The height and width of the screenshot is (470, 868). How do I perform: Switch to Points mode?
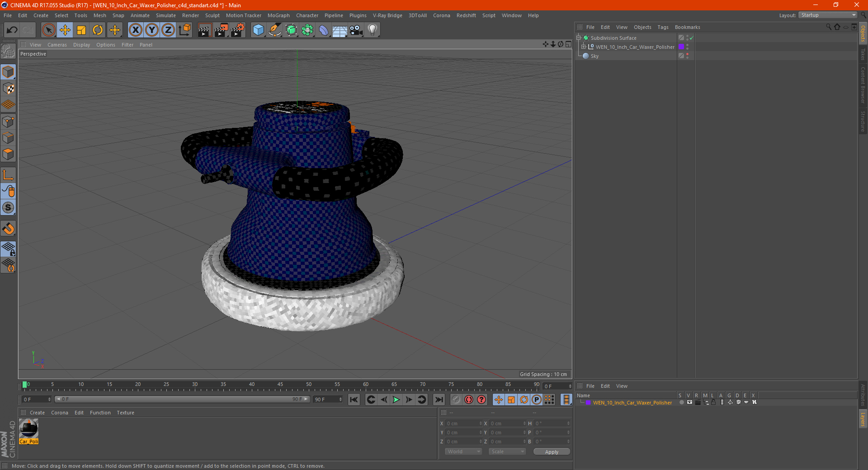8,122
